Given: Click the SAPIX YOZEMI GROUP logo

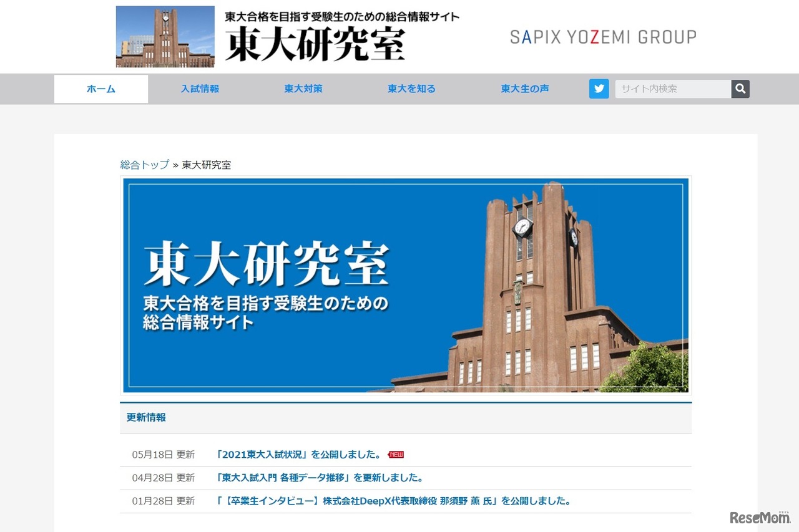Looking at the screenshot, I should (x=601, y=36).
